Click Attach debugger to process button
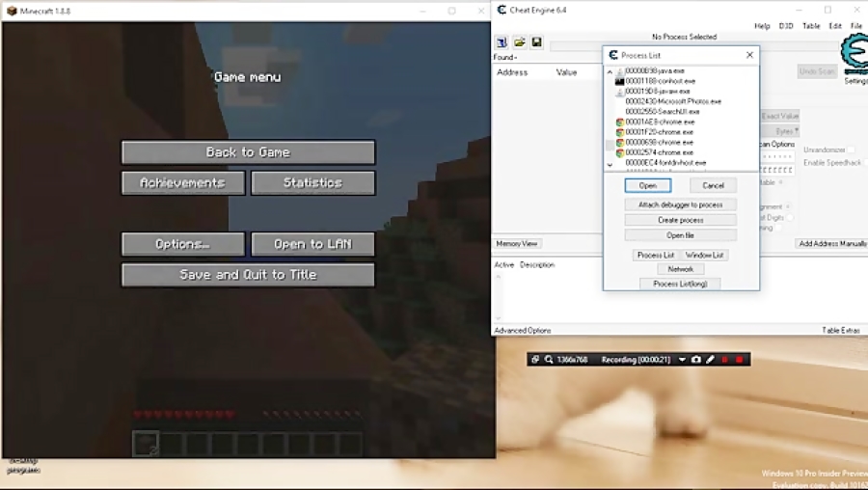The height and width of the screenshot is (490, 868). [680, 204]
